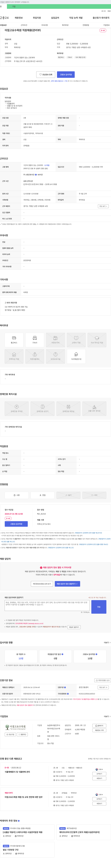Click the 관심기업 button
This screenshot has height=868, width=111.
(x=10, y=735)
